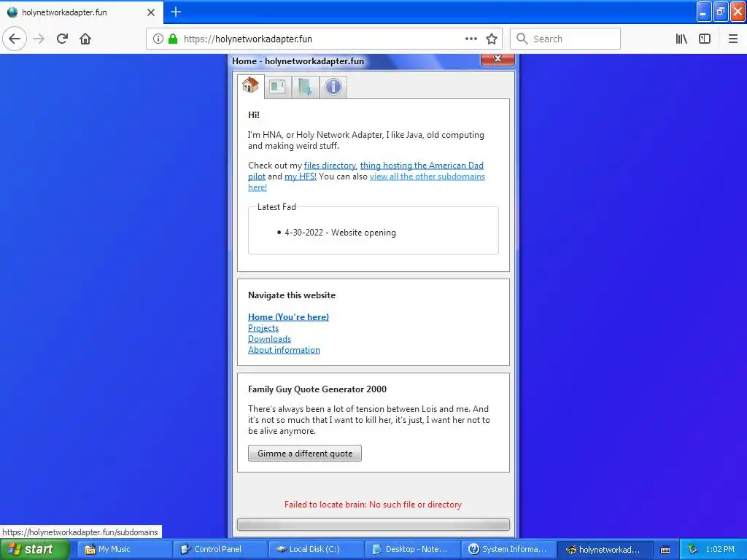Go to the Downloads navigation link

269,338
